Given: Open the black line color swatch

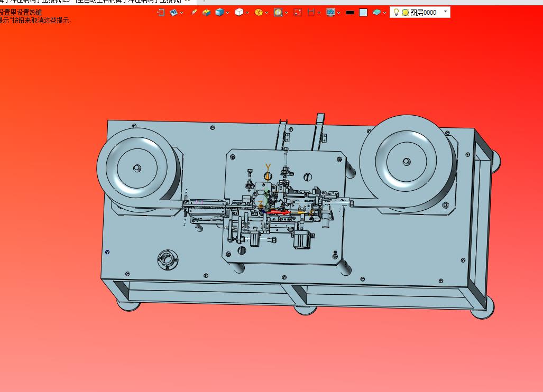Looking at the screenshot, I should point(350,13).
